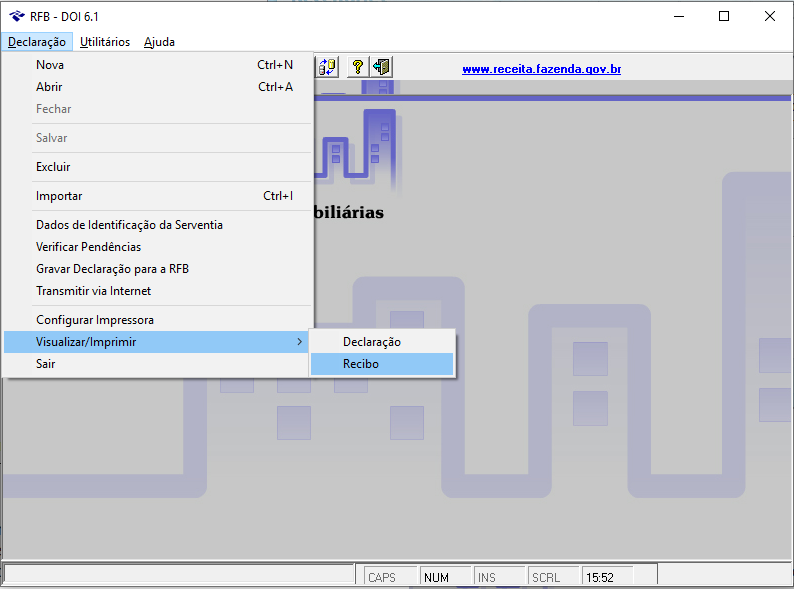Image resolution: width=794 pixels, height=589 pixels.
Task: Choose Declaração in the submenu
Action: [x=382, y=342]
